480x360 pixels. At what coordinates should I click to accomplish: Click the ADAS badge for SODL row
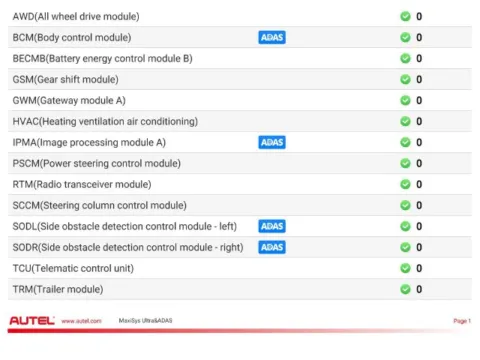[x=272, y=226]
